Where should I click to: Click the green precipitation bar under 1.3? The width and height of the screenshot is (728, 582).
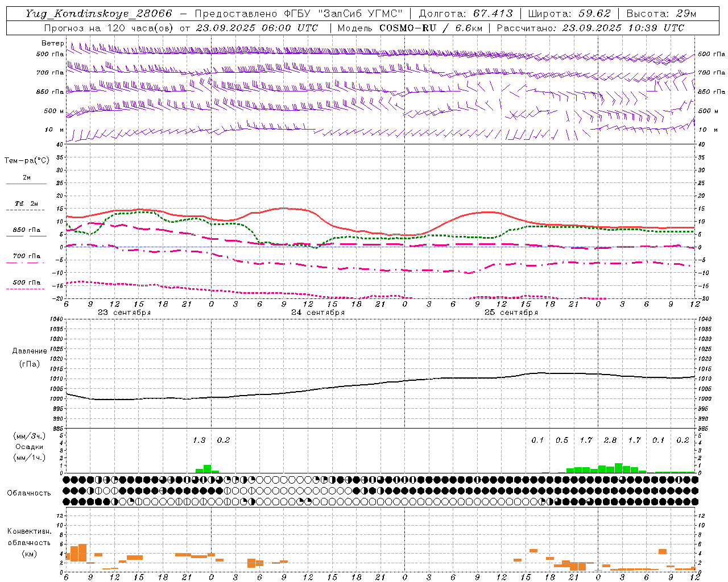click(x=207, y=469)
